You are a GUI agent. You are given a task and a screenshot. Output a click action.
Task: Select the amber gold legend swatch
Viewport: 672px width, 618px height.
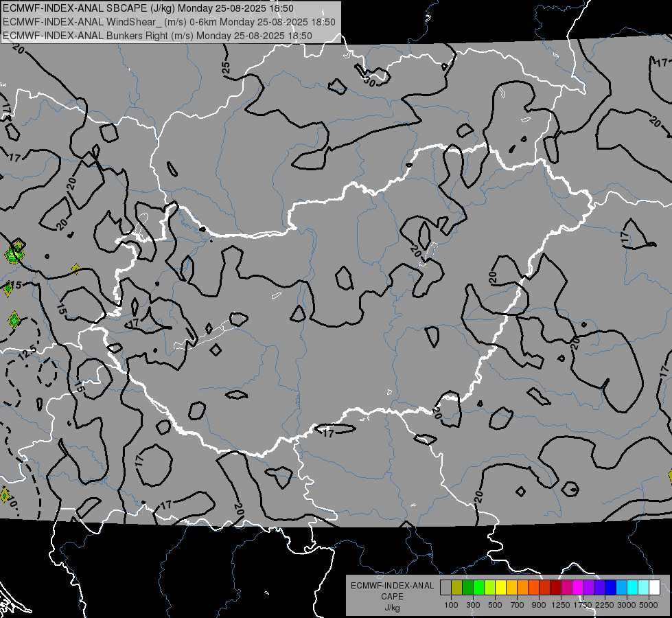tap(511, 588)
